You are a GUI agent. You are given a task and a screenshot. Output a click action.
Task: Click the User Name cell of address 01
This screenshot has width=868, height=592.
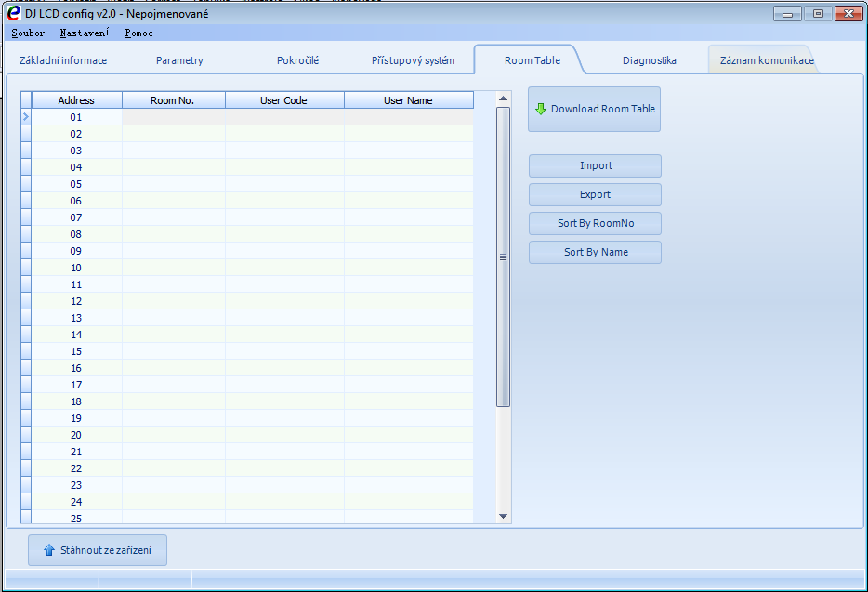(x=409, y=117)
